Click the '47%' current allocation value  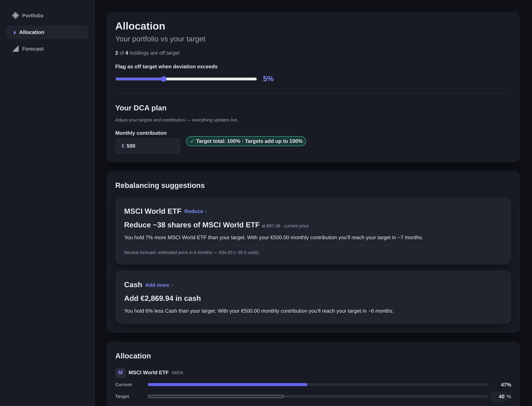[506, 385]
